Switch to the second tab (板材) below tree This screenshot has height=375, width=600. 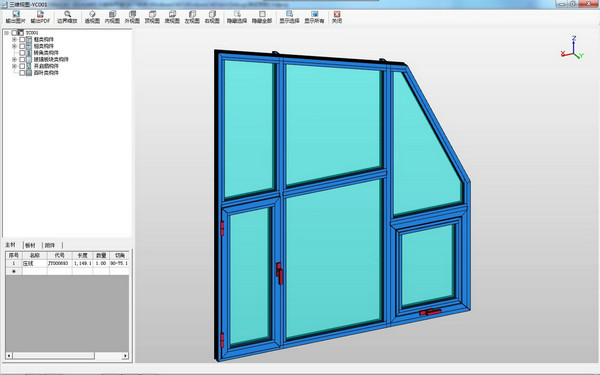tap(30, 245)
